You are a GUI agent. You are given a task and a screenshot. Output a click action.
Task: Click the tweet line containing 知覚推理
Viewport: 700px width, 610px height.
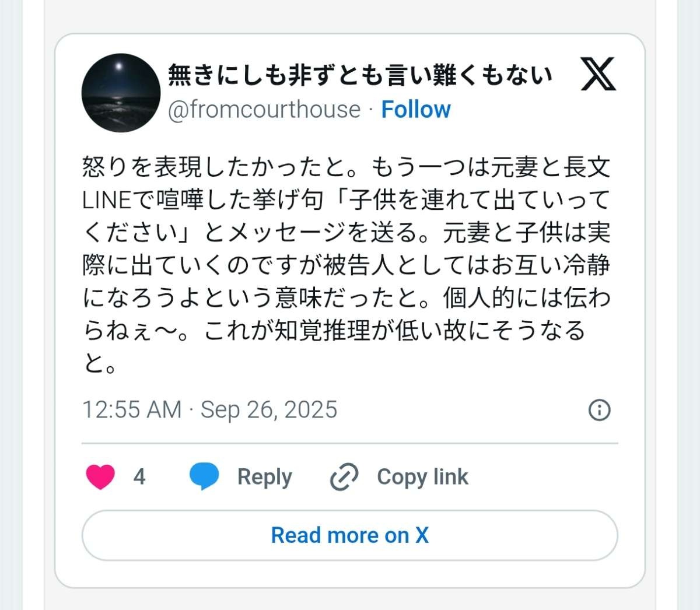click(x=334, y=330)
